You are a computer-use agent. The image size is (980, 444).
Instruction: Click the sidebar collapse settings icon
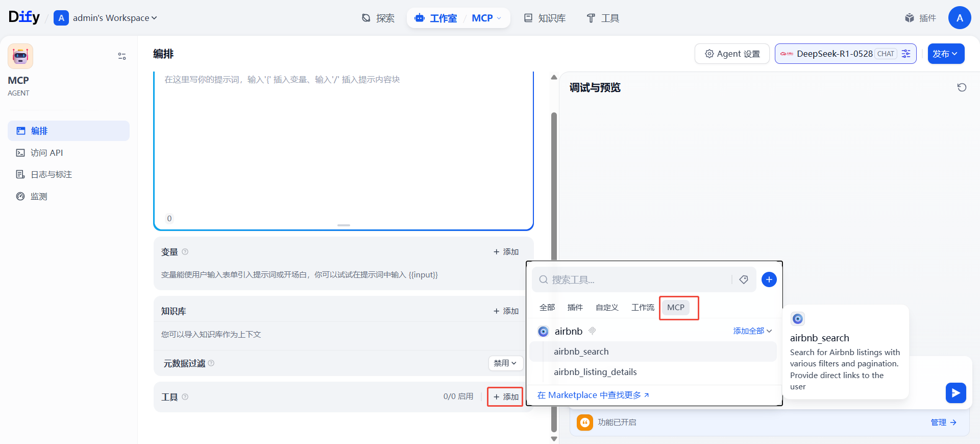pyautogui.click(x=122, y=56)
